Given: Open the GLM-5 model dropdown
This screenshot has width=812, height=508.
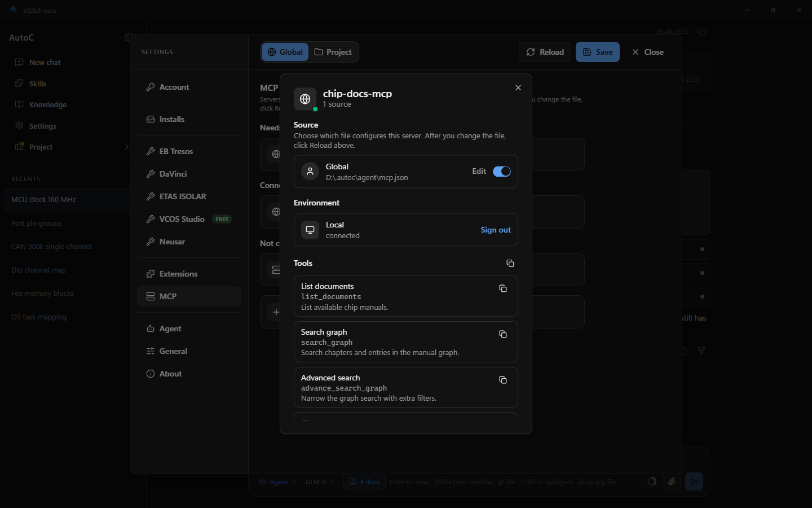Looking at the screenshot, I should 320,482.
